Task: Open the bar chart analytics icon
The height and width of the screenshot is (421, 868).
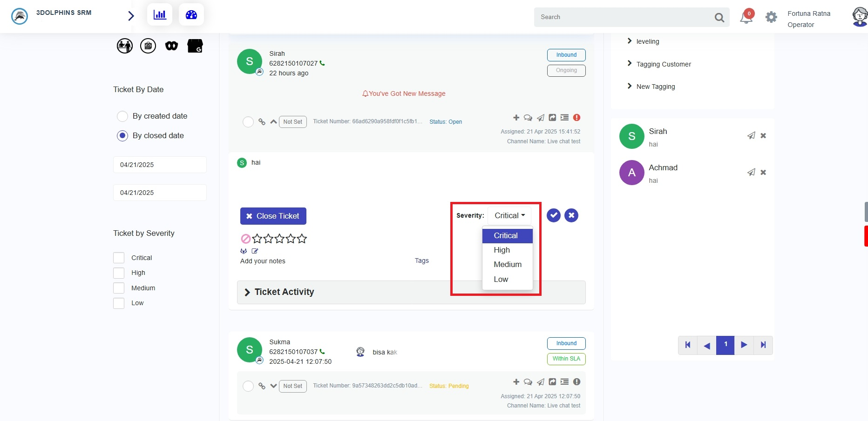Action: click(x=160, y=15)
